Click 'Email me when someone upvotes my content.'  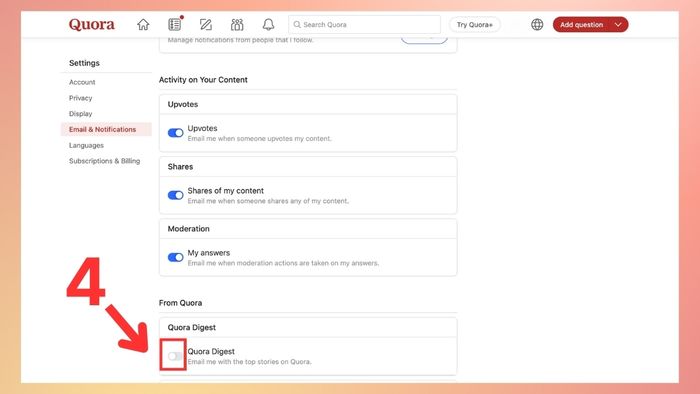pyautogui.click(x=259, y=139)
